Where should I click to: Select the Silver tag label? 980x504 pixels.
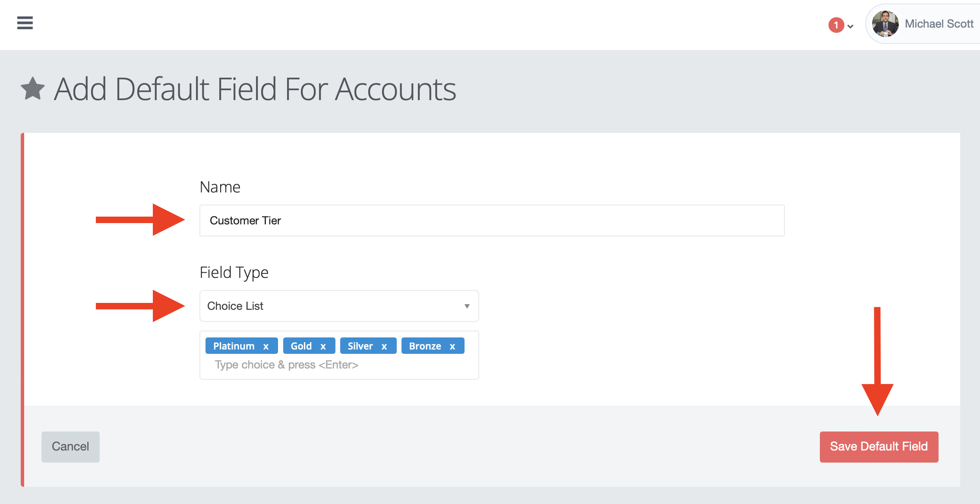[x=360, y=346]
